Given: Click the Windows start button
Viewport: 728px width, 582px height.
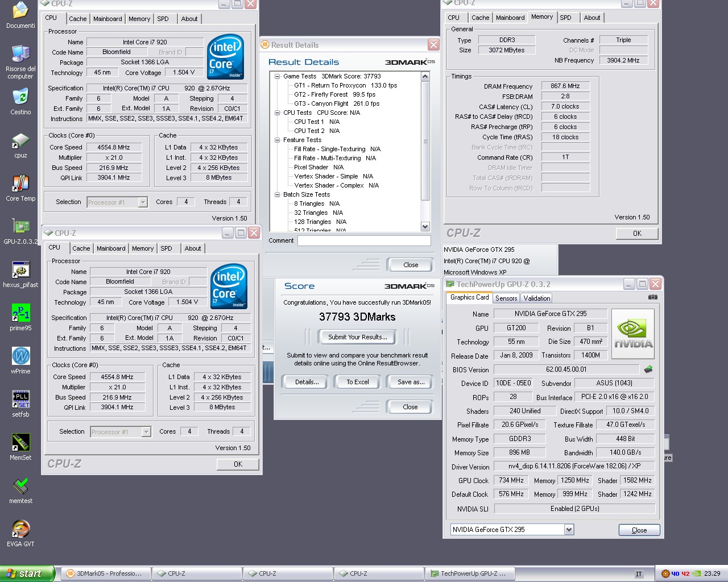Looking at the screenshot, I should (27, 573).
